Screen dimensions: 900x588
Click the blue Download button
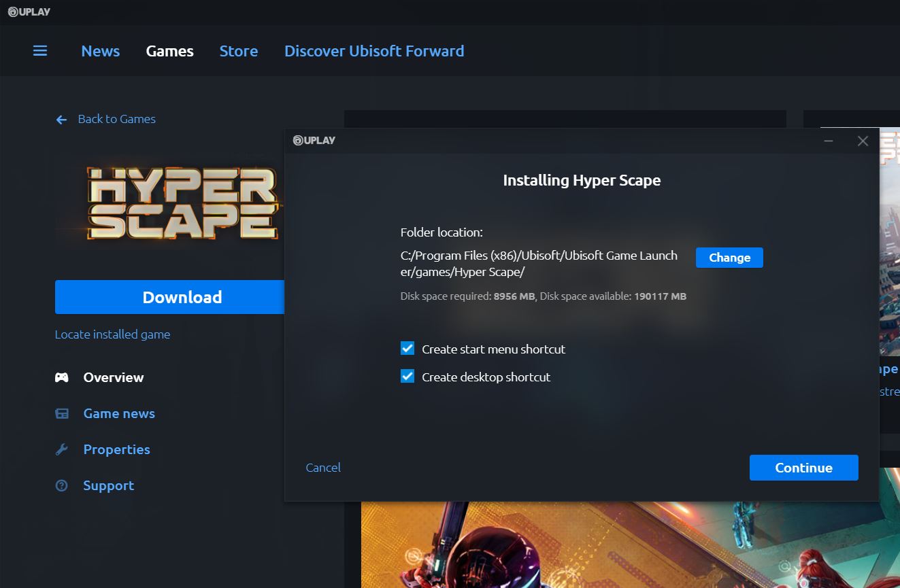[x=169, y=297]
